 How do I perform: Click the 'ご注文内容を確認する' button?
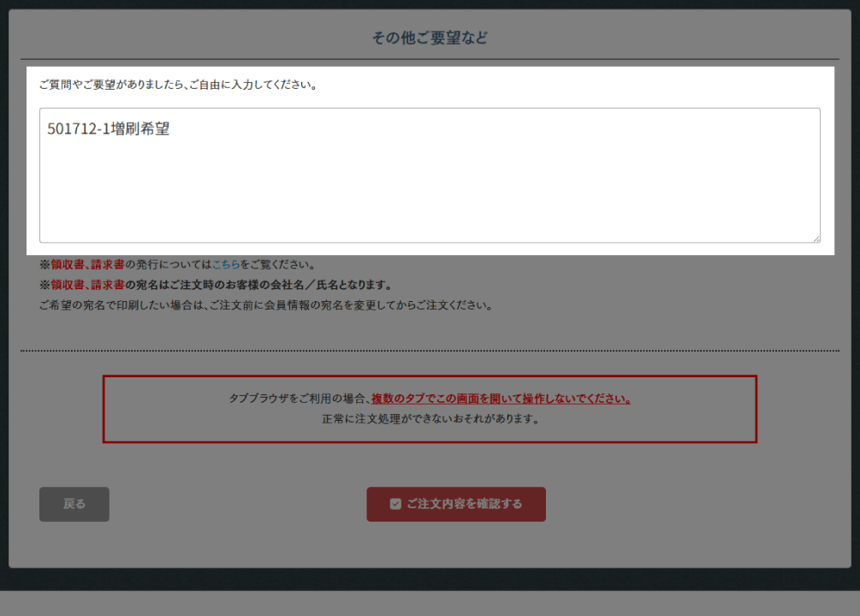pos(455,504)
